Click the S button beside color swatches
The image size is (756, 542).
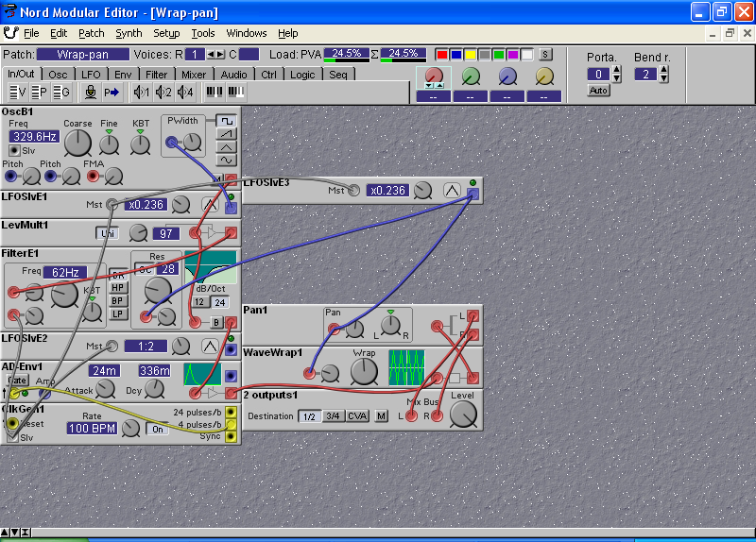[545, 55]
